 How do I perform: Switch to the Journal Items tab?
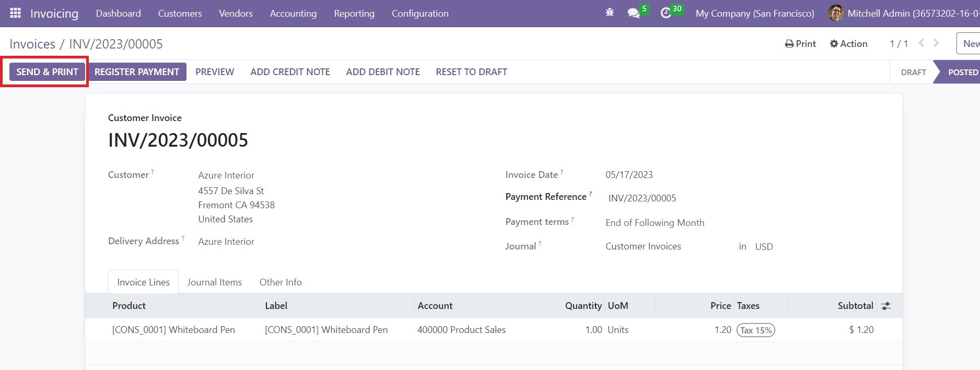(x=214, y=282)
